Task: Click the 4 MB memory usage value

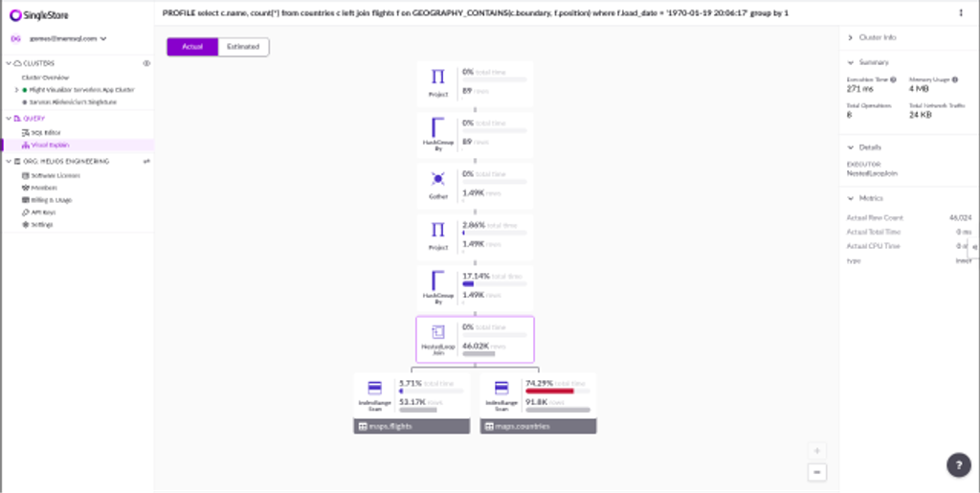Action: pyautogui.click(x=919, y=89)
